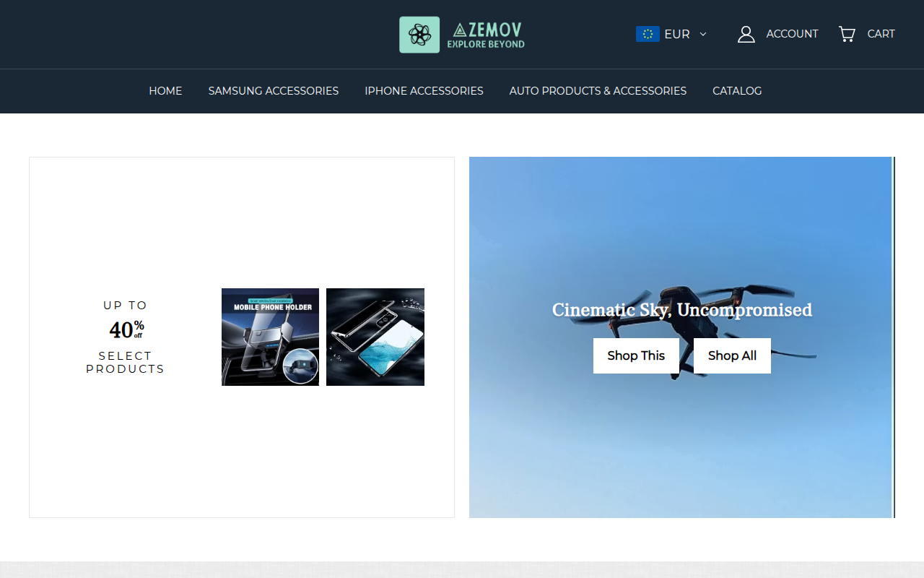The height and width of the screenshot is (578, 924).
Task: Click the Zemov Explore Beyond wordmark
Action: pos(486,35)
